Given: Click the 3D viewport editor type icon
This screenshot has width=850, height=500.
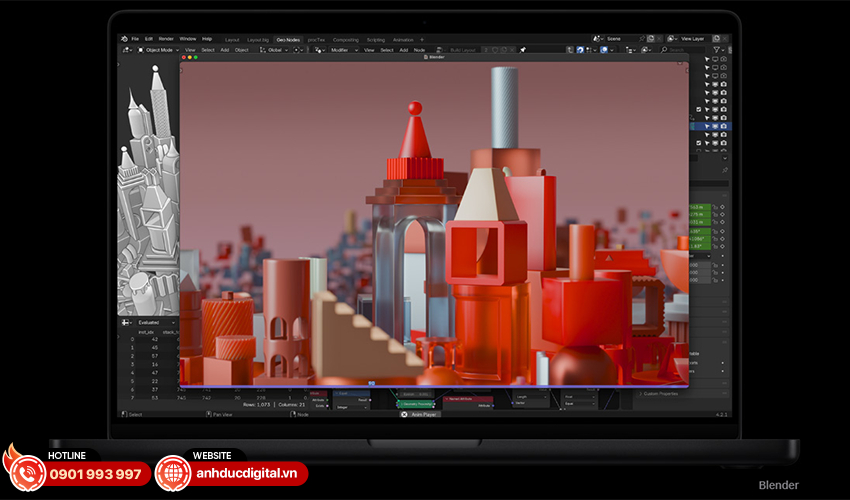Looking at the screenshot, I should tap(127, 49).
